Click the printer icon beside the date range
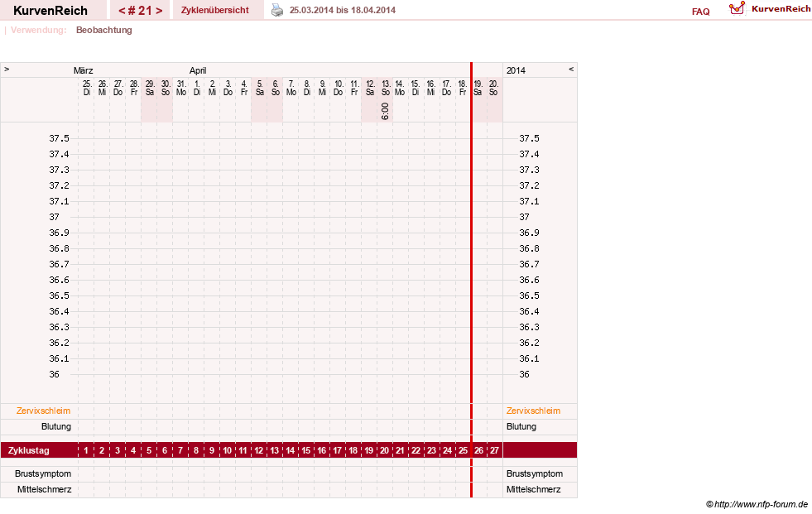 coord(277,10)
